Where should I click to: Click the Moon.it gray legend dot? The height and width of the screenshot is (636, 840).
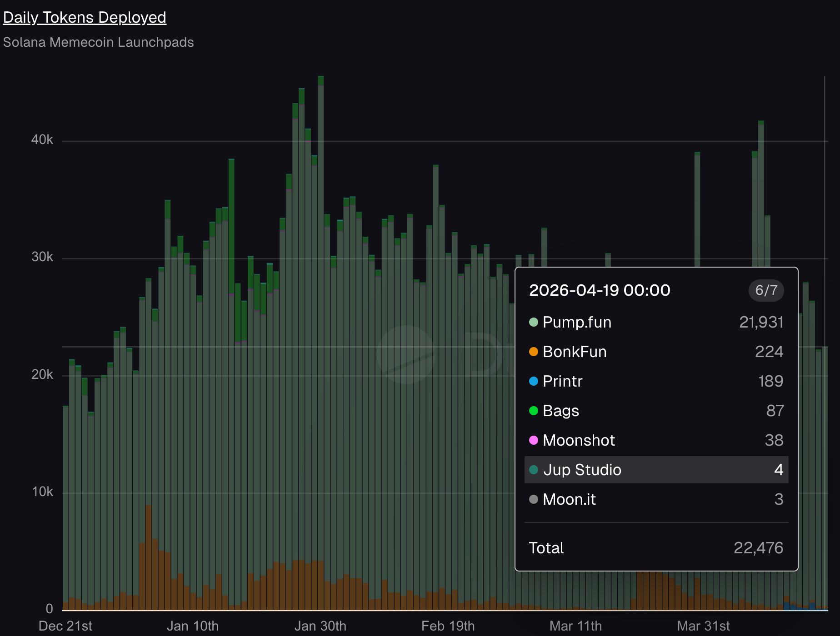coord(534,499)
